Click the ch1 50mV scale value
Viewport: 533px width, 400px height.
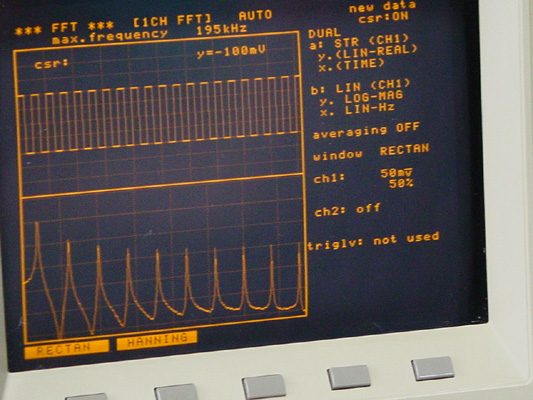click(x=396, y=173)
